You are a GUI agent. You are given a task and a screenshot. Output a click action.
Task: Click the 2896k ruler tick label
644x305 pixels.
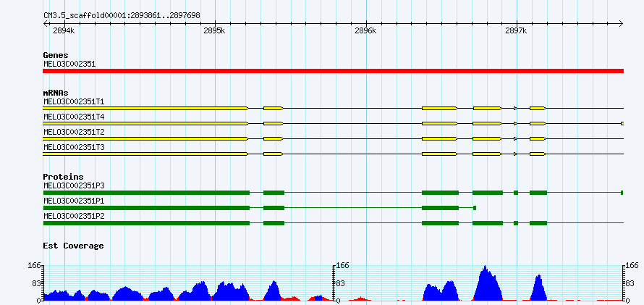click(365, 30)
